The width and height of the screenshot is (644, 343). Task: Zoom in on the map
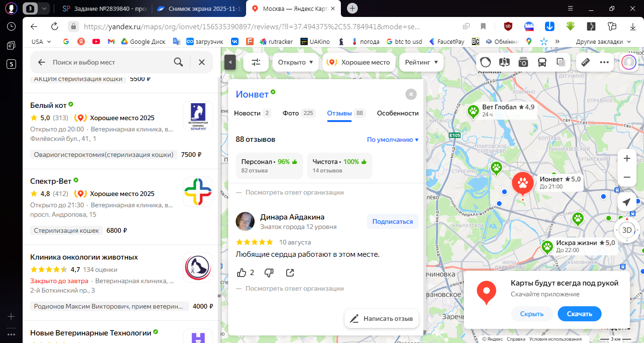[627, 158]
